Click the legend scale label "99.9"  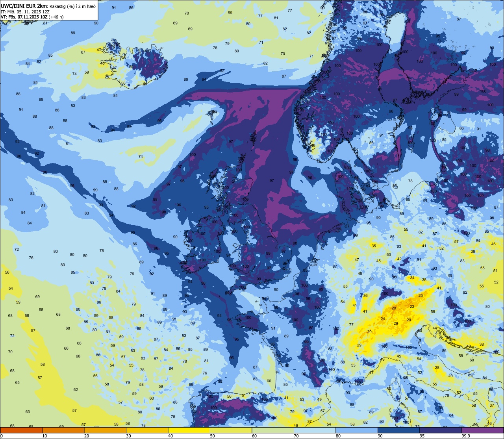(466, 436)
